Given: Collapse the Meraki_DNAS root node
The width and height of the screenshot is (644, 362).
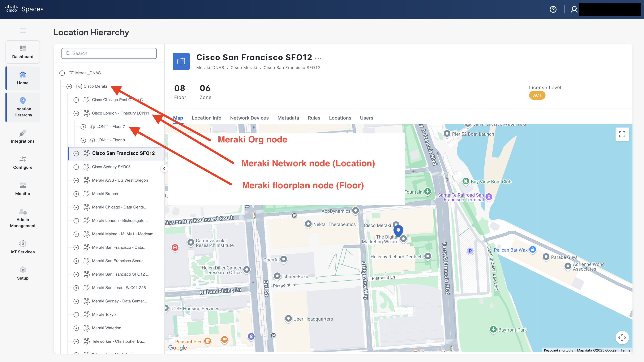Looking at the screenshot, I should point(62,73).
